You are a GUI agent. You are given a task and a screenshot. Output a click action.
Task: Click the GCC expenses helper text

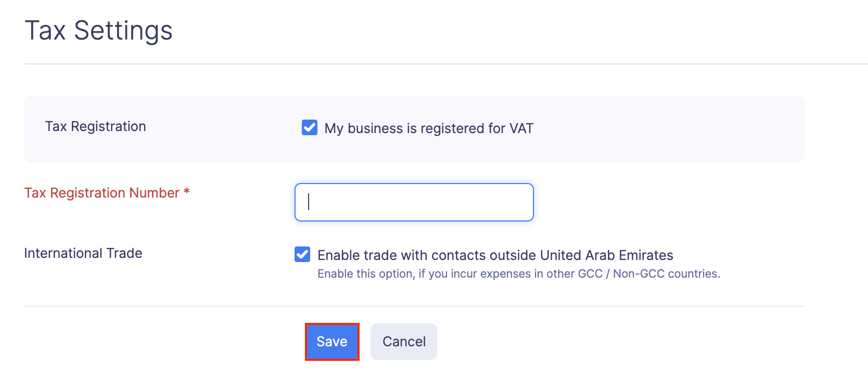coord(519,273)
